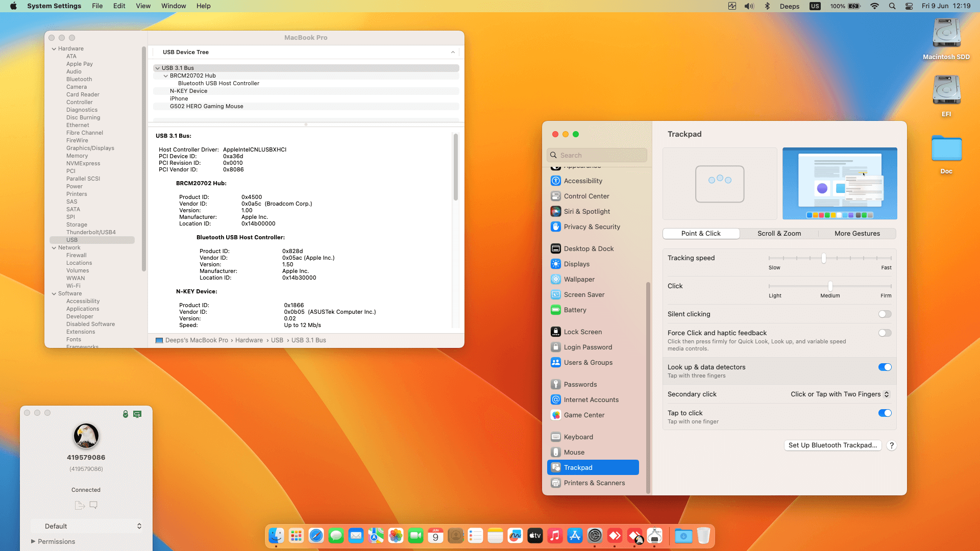This screenshot has height=551, width=980.
Task: Click the Bluetooth icon in menu bar
Action: [x=767, y=6]
